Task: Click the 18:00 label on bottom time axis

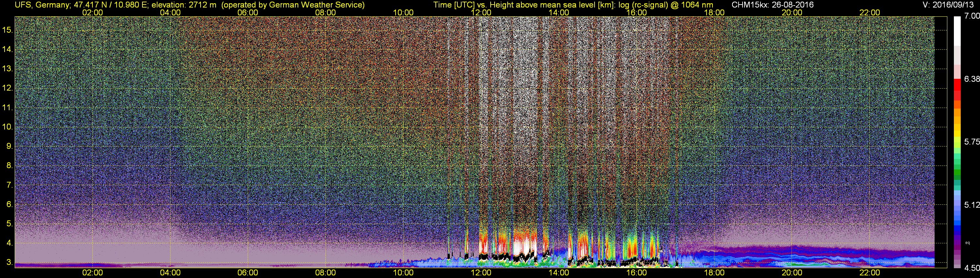Action: click(x=714, y=273)
